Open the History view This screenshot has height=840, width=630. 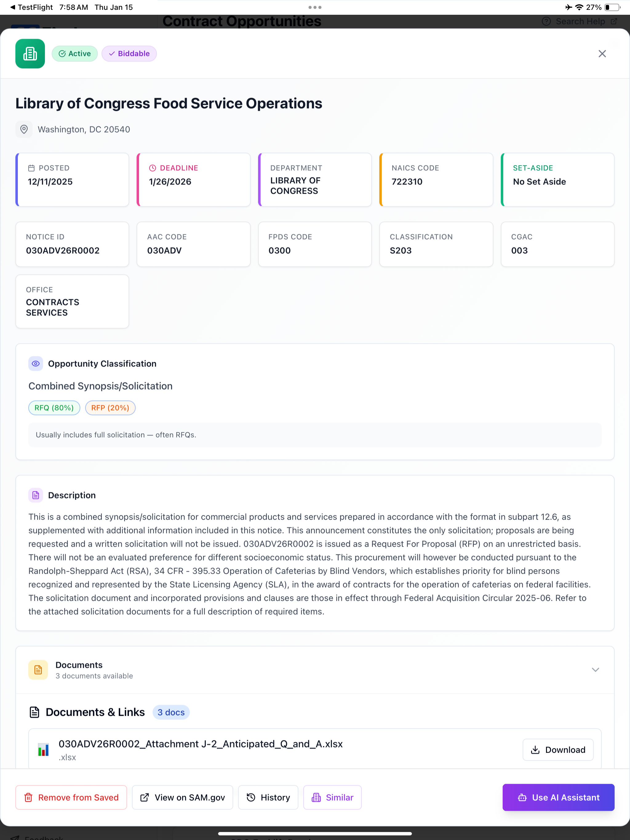pyautogui.click(x=268, y=798)
